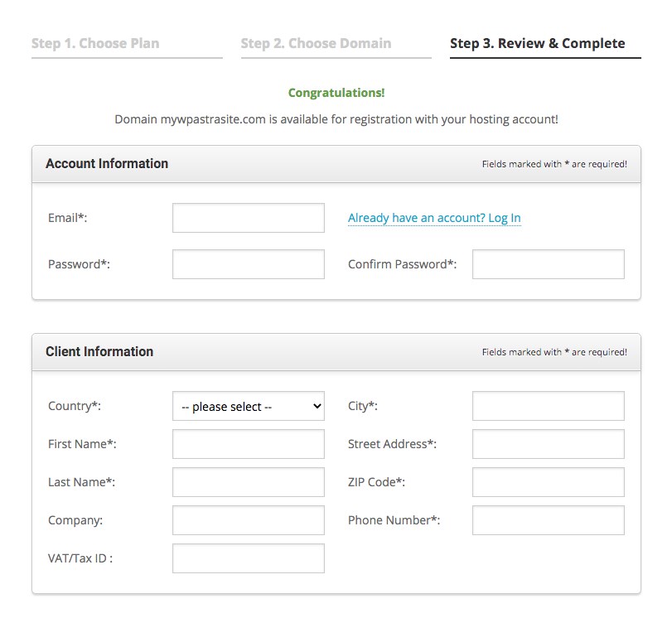Focus the First Name field

(x=249, y=444)
